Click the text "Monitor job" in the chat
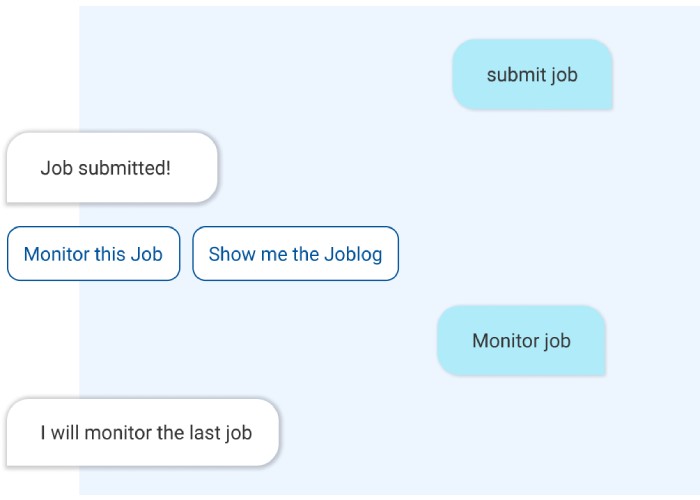700x500 pixels. coord(521,341)
